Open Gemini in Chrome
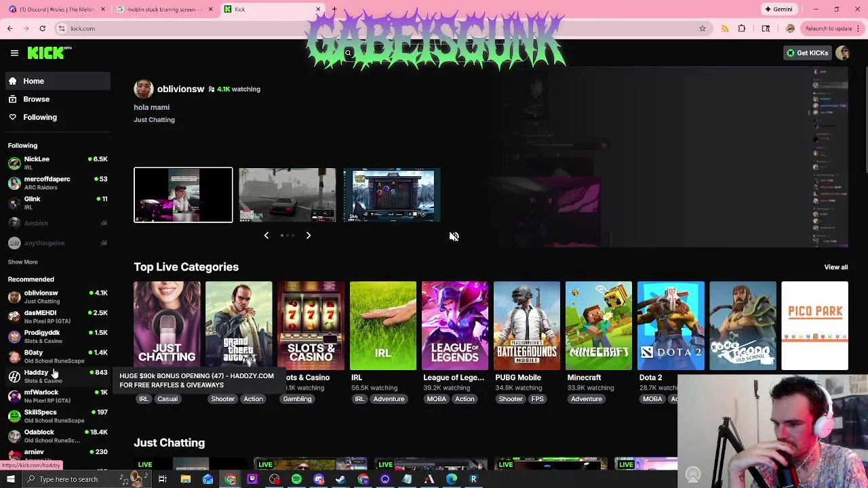 click(x=778, y=9)
